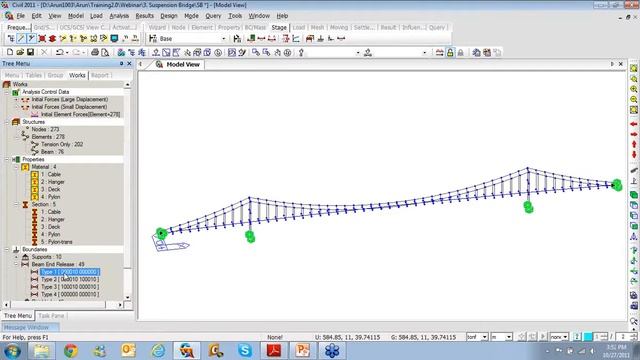Image resolution: width=640 pixels, height=360 pixels.
Task: Click the Windows Start button
Action: [12, 351]
